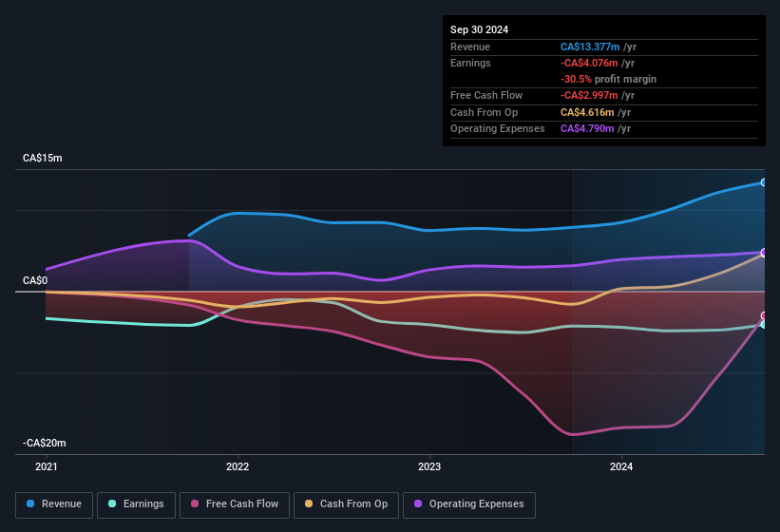Click the Operating Expenses label in tooltip

[x=498, y=128]
